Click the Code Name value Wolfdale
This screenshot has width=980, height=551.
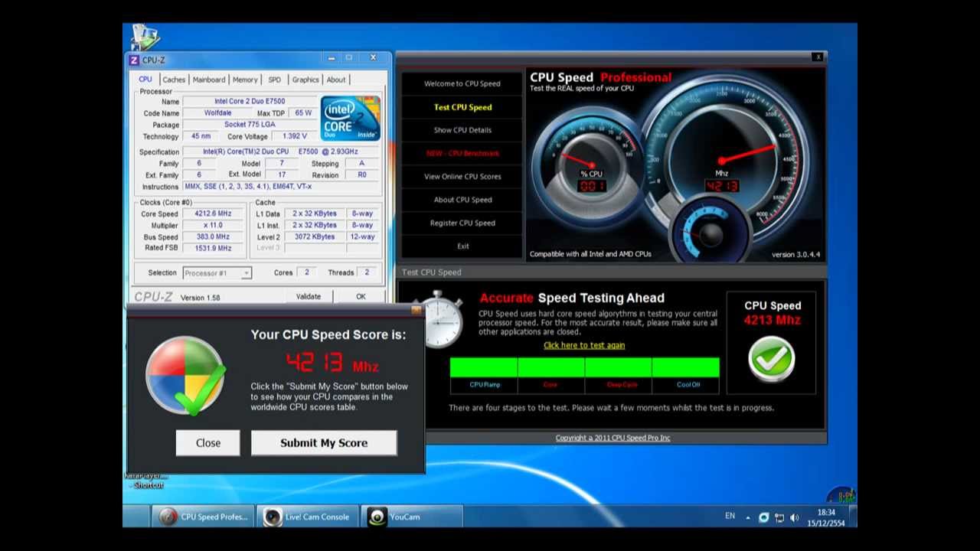coord(218,113)
